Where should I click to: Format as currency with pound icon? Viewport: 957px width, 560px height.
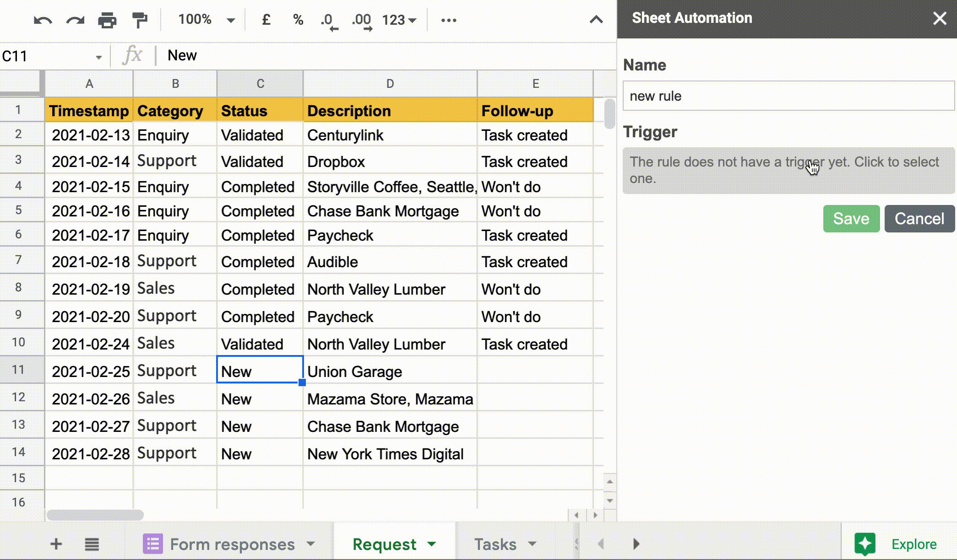click(x=266, y=20)
